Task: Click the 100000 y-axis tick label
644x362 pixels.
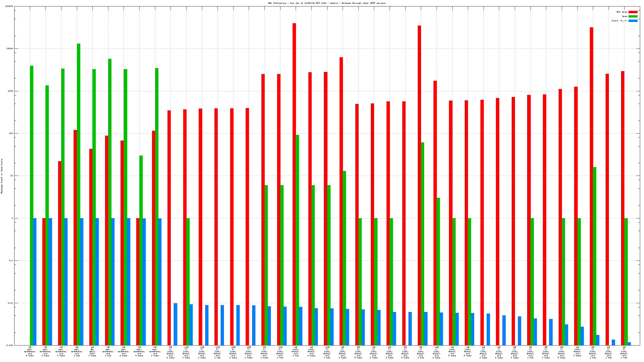Action: [x=9, y=6]
